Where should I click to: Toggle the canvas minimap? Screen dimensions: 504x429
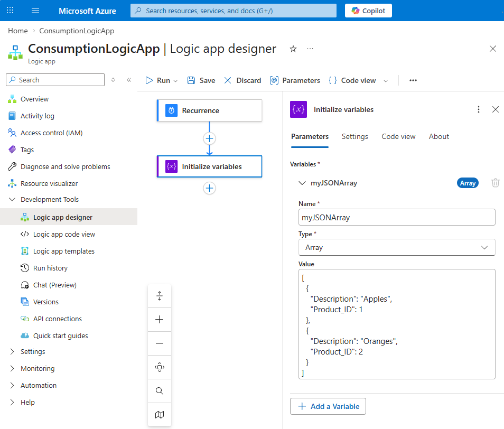tap(160, 415)
